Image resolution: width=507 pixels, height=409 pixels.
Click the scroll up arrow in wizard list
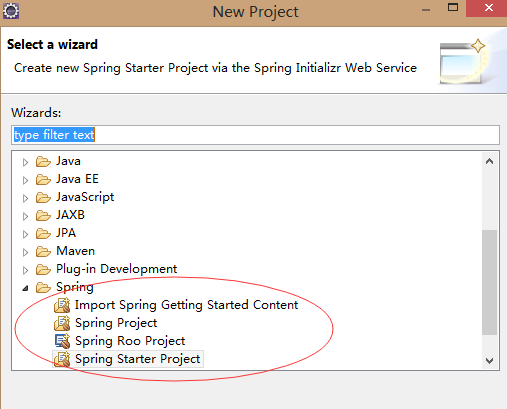489,162
